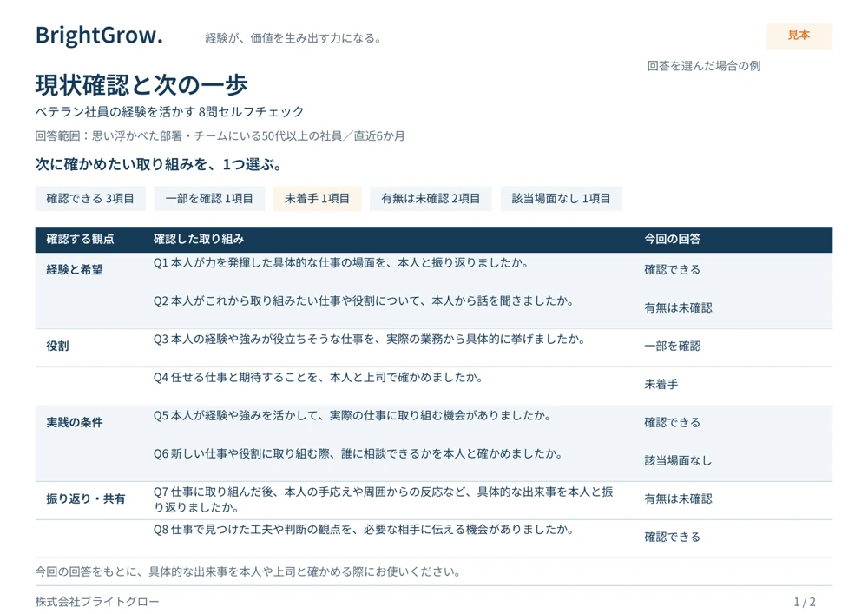Click the 実践の条件 category cell
The width and height of the screenshot is (868, 614).
click(75, 422)
